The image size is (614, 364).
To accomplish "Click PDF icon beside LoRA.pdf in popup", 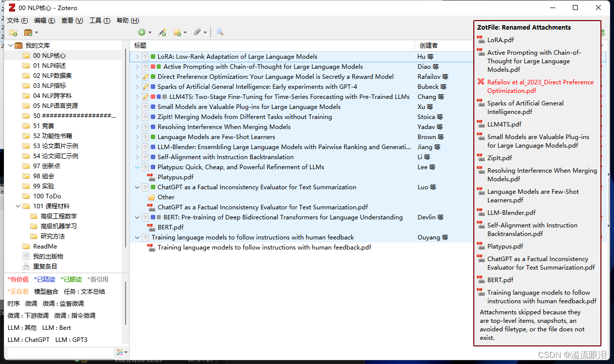I will (481, 40).
